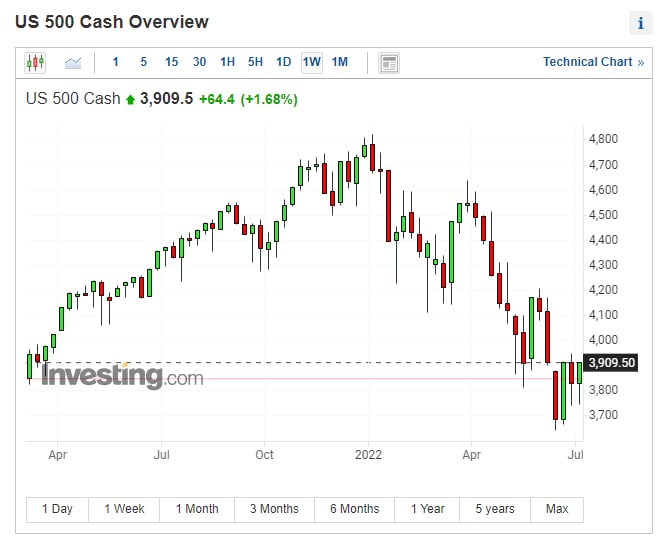Switch to the area chart icon

(73, 63)
